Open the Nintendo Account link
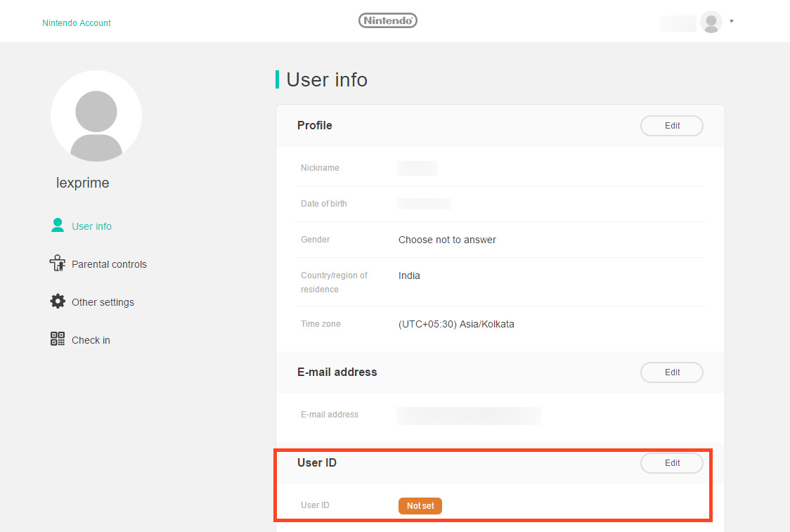Image resolution: width=790 pixels, height=532 pixels. coord(77,23)
